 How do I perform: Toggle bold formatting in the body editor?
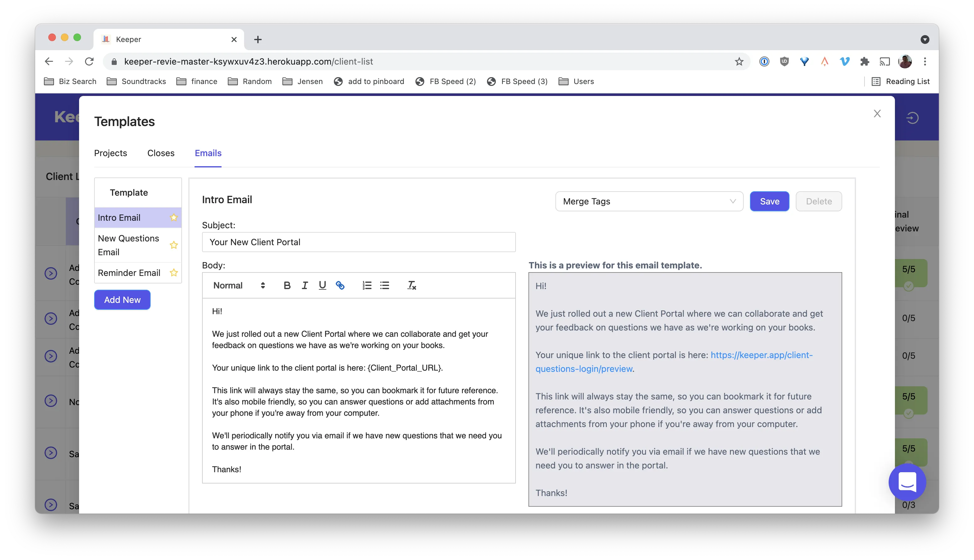click(x=287, y=285)
